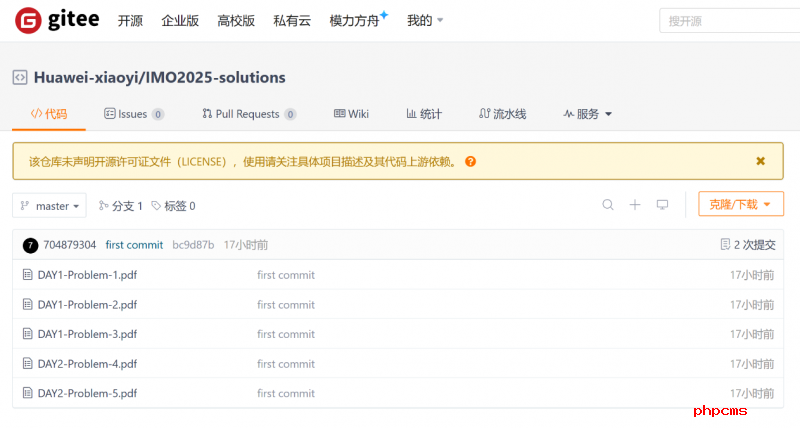This screenshot has width=800, height=428.
Task: Switch to the Pull Requests tab
Action: 249,114
